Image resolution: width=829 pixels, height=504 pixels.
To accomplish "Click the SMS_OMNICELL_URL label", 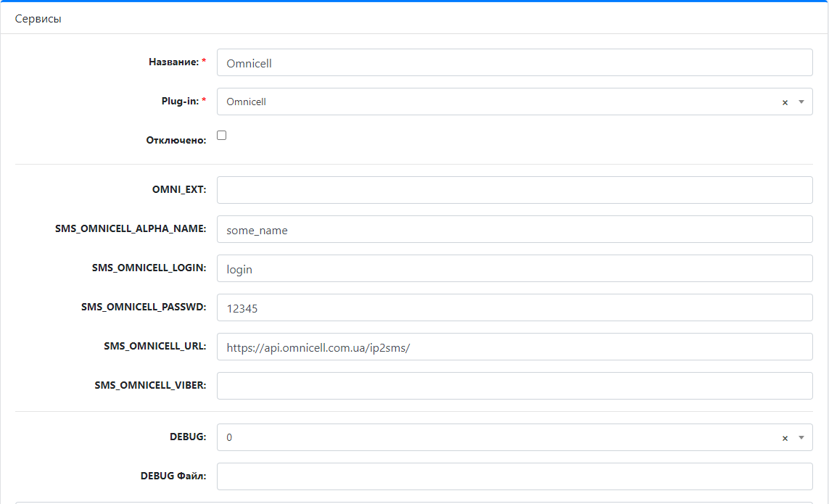I will pos(155,346).
